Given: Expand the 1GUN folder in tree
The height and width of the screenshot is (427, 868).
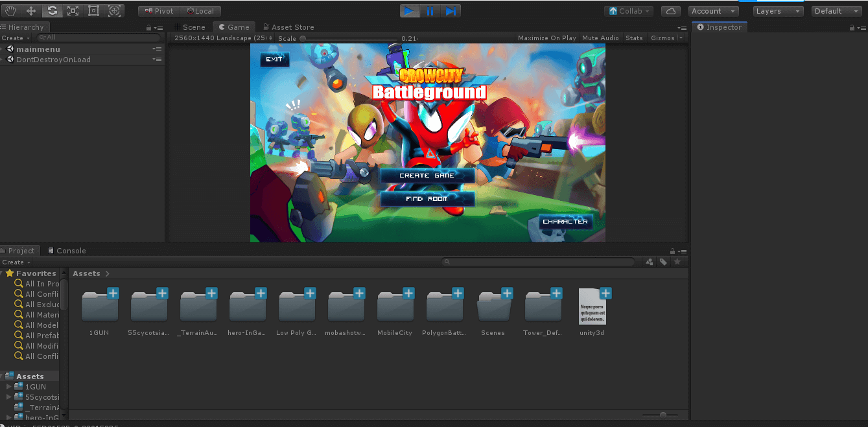Looking at the screenshot, I should [x=9, y=387].
